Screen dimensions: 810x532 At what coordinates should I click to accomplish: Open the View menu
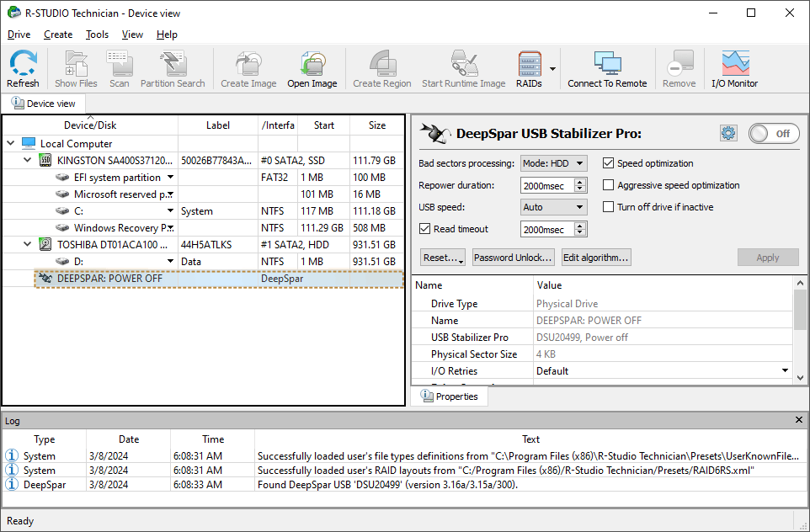tap(132, 35)
